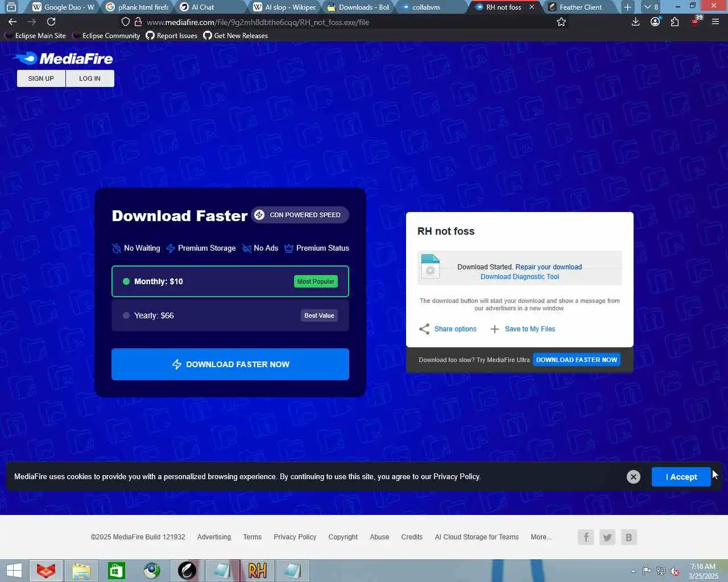This screenshot has height=582, width=728.
Task: Open the Terms footer link
Action: [x=253, y=537]
